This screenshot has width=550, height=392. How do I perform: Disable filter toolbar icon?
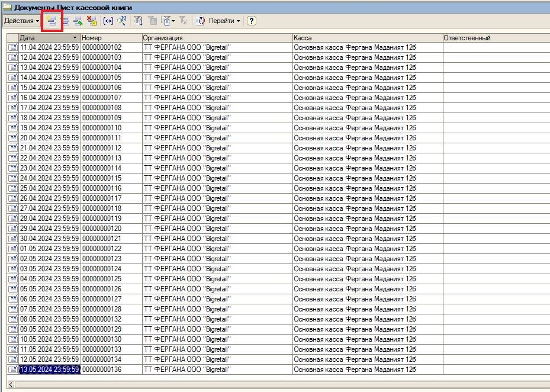pos(183,21)
